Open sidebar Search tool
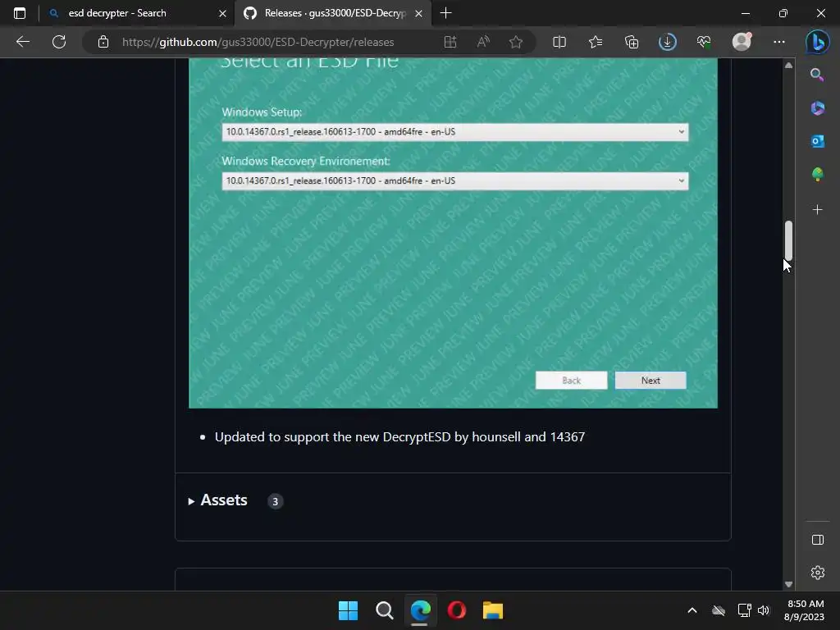Viewport: 840px width, 630px height. [x=817, y=75]
